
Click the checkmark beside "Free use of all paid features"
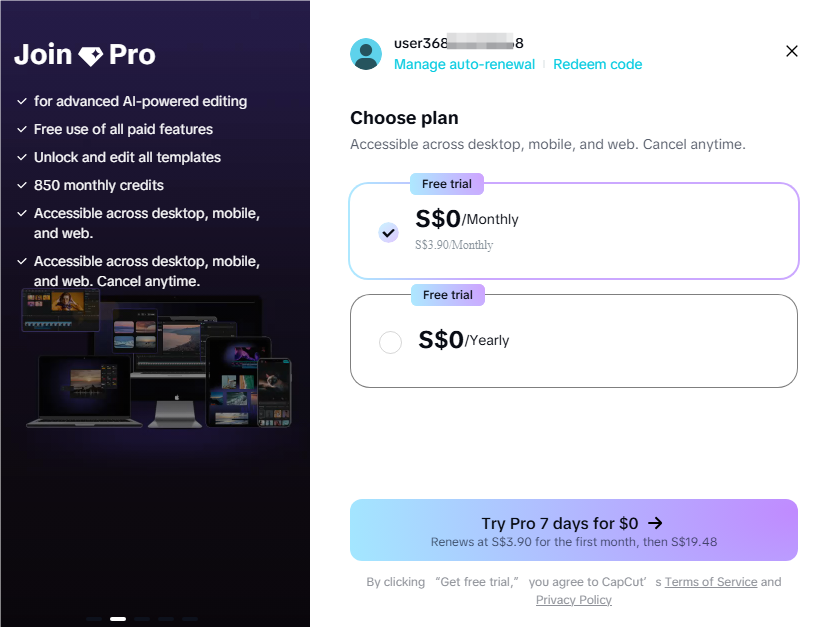21,129
